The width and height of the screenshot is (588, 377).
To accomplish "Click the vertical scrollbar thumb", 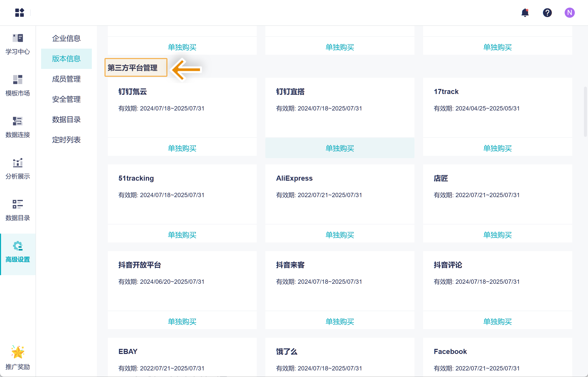I will pos(585,111).
